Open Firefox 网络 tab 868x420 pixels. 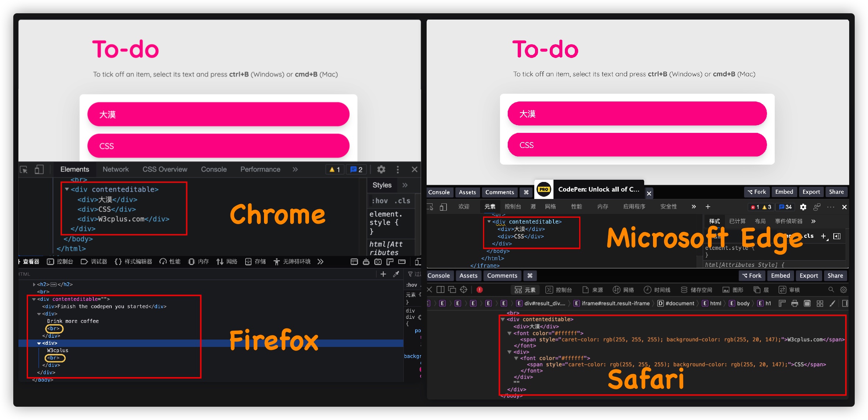pyautogui.click(x=227, y=262)
